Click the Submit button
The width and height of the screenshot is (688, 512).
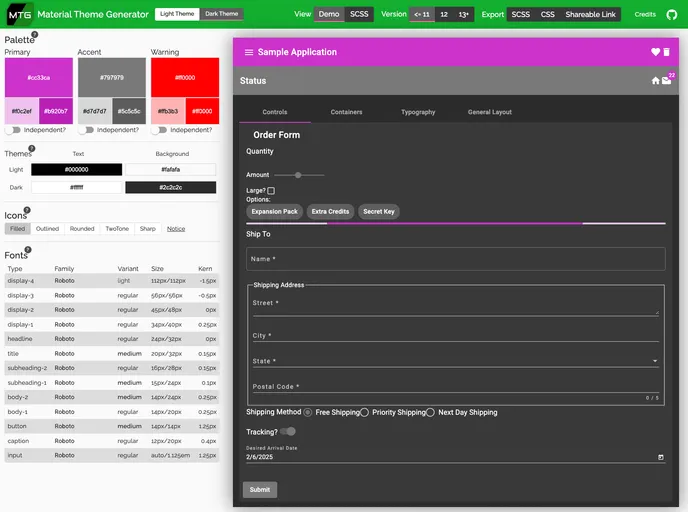tap(260, 490)
